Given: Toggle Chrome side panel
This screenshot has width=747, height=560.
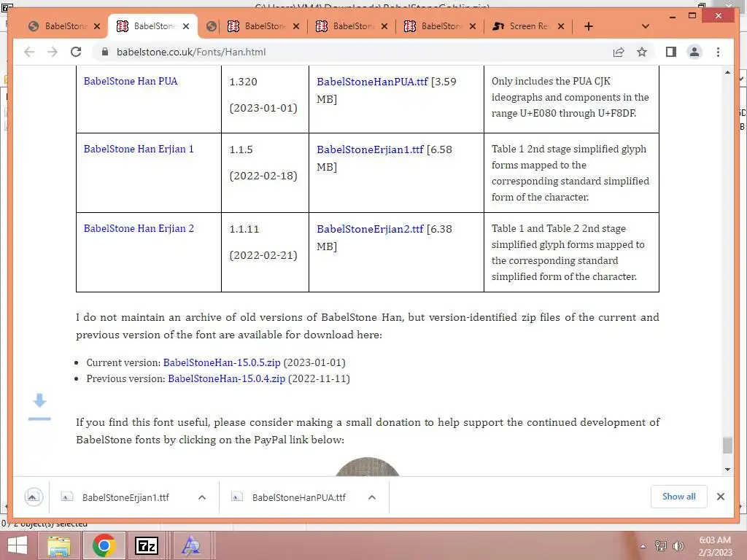Looking at the screenshot, I should coord(671,52).
